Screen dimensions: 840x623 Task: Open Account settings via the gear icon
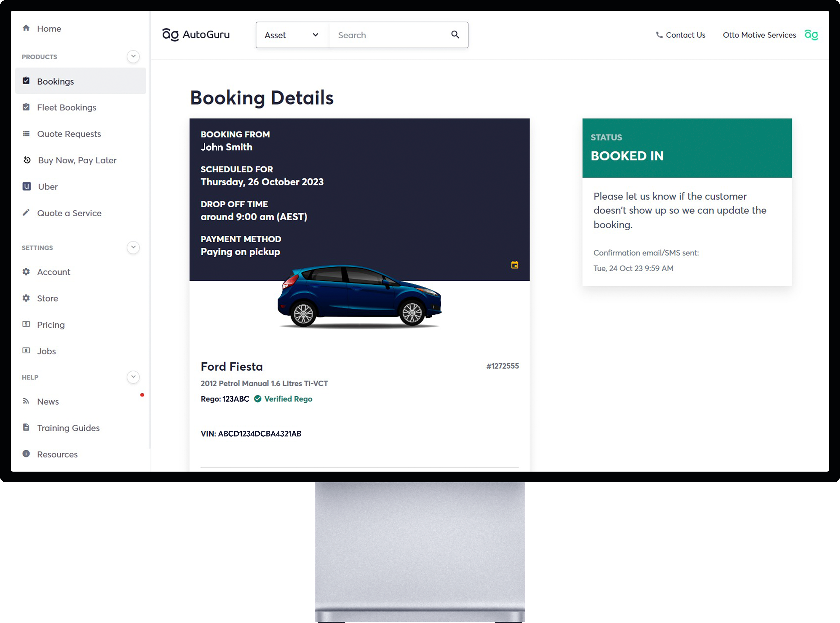click(x=26, y=271)
